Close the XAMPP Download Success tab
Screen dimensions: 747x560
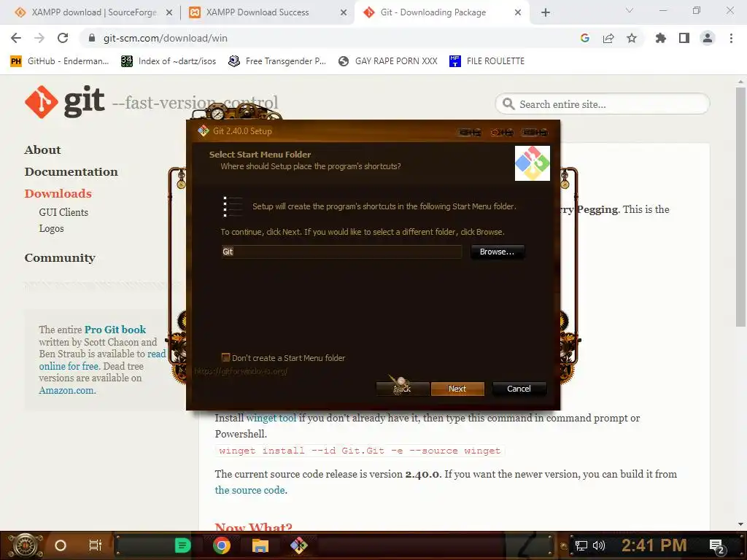coord(344,13)
